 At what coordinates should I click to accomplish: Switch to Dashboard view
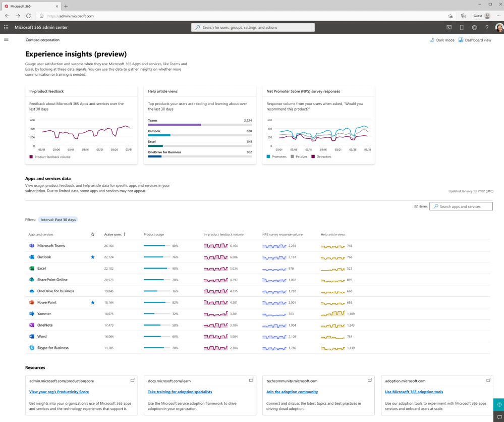[x=475, y=40]
